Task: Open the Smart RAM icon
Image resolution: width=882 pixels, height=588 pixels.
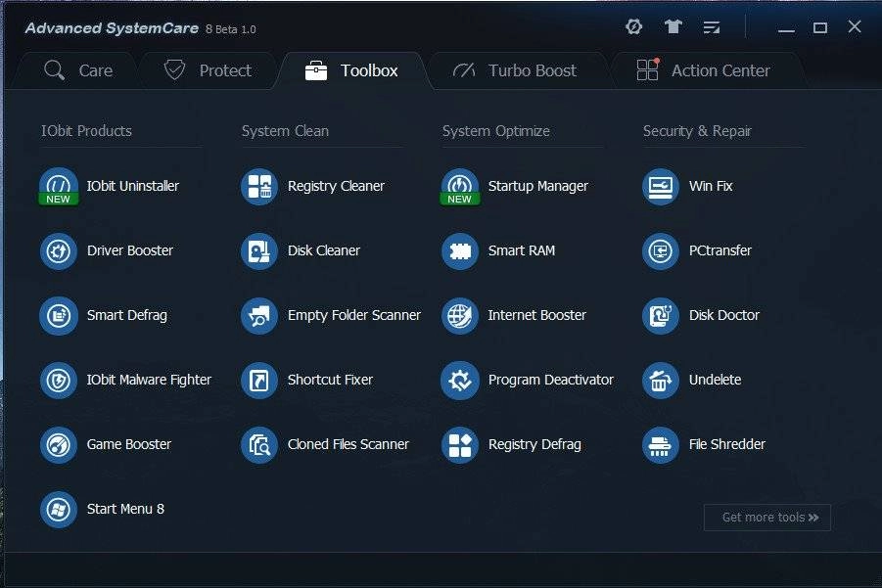Action: tap(460, 251)
